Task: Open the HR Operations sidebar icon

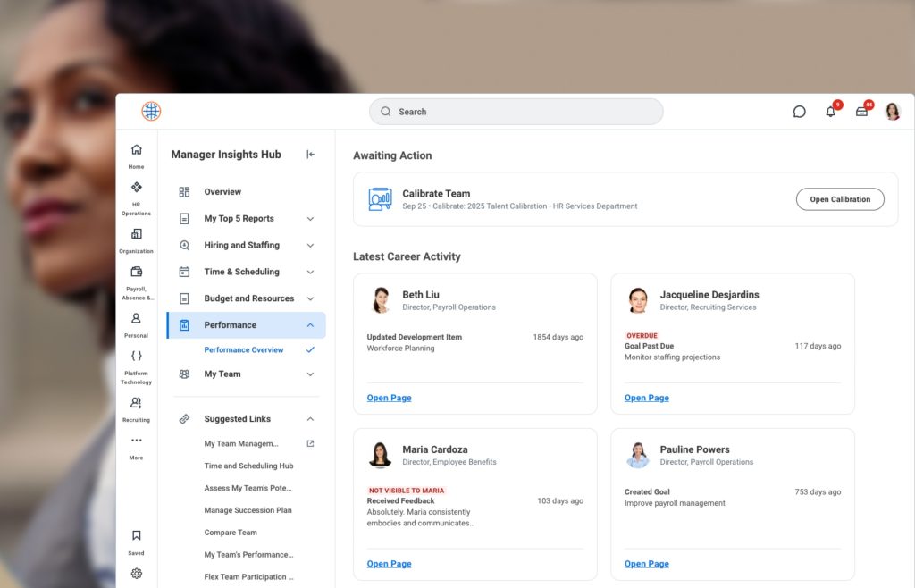Action: (x=136, y=191)
